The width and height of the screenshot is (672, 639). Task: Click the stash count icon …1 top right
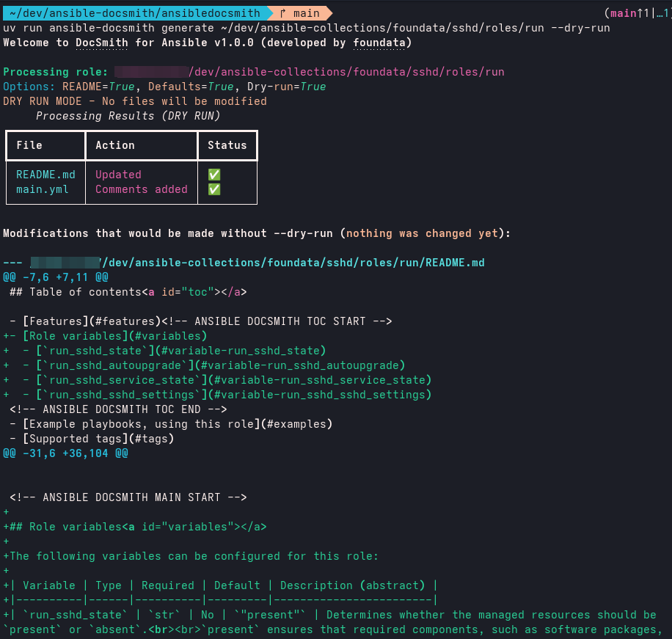click(x=659, y=13)
